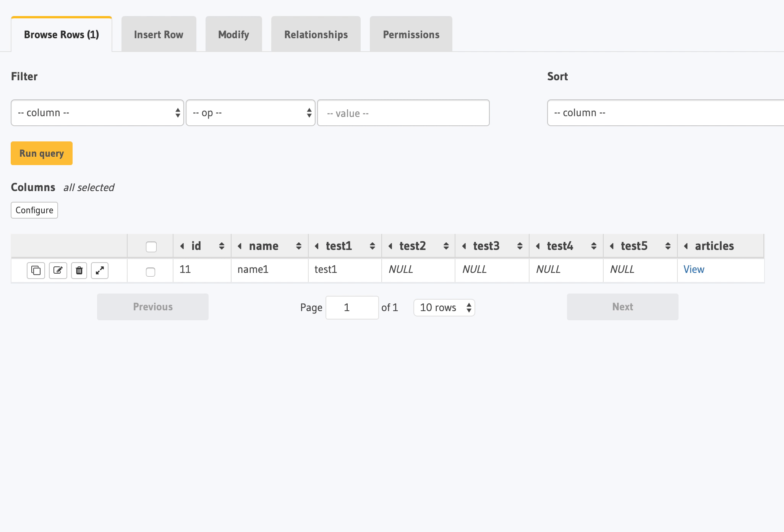
Task: Open the articles View link
Action: pyautogui.click(x=694, y=269)
